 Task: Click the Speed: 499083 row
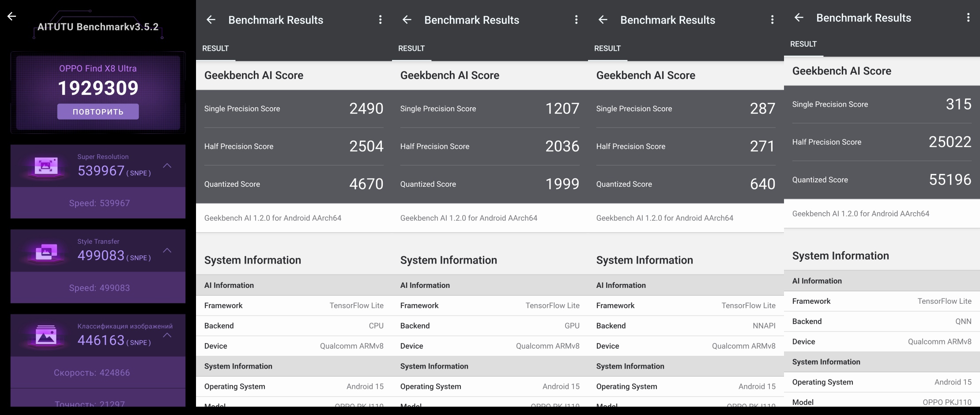coord(98,288)
